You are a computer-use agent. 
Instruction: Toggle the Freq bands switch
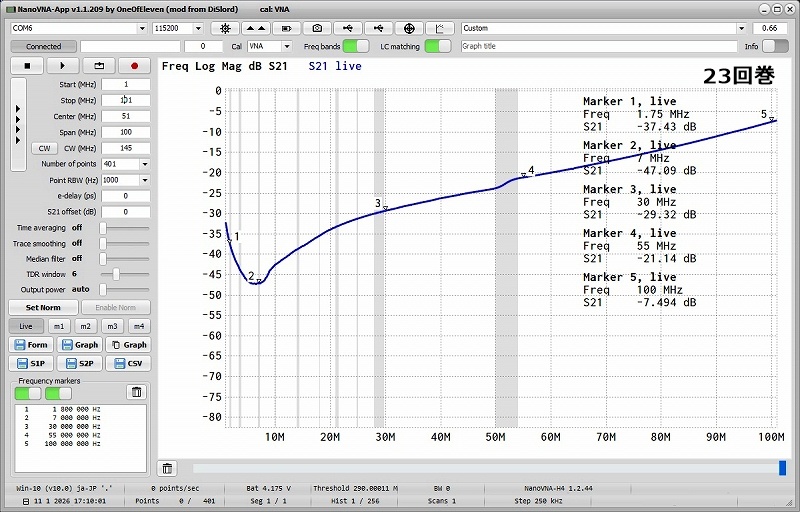[x=355, y=46]
